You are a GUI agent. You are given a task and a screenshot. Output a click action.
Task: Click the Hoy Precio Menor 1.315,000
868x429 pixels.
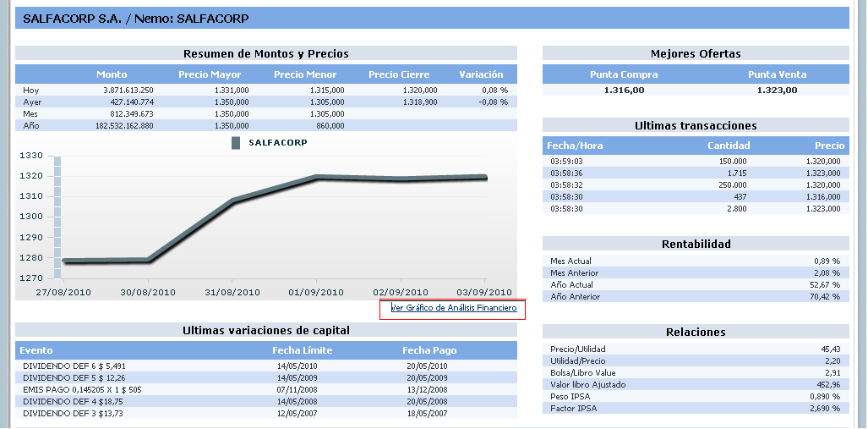coord(326,90)
